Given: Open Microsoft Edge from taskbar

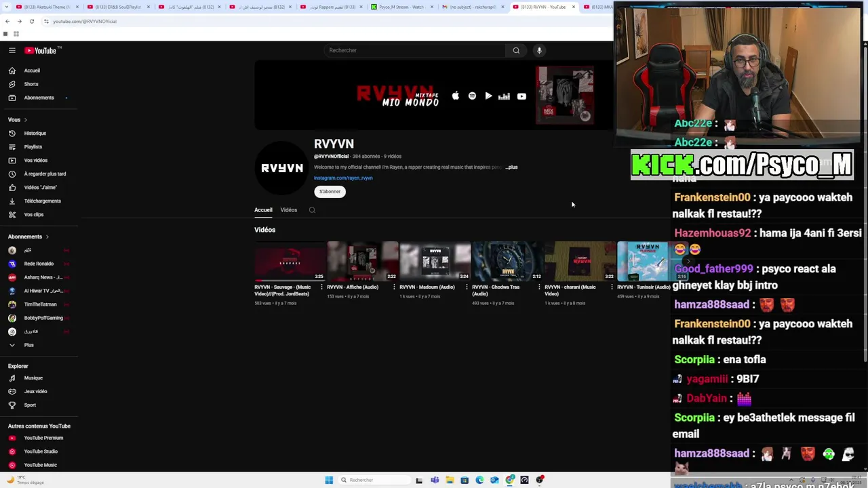Looking at the screenshot, I should click(x=479, y=480).
